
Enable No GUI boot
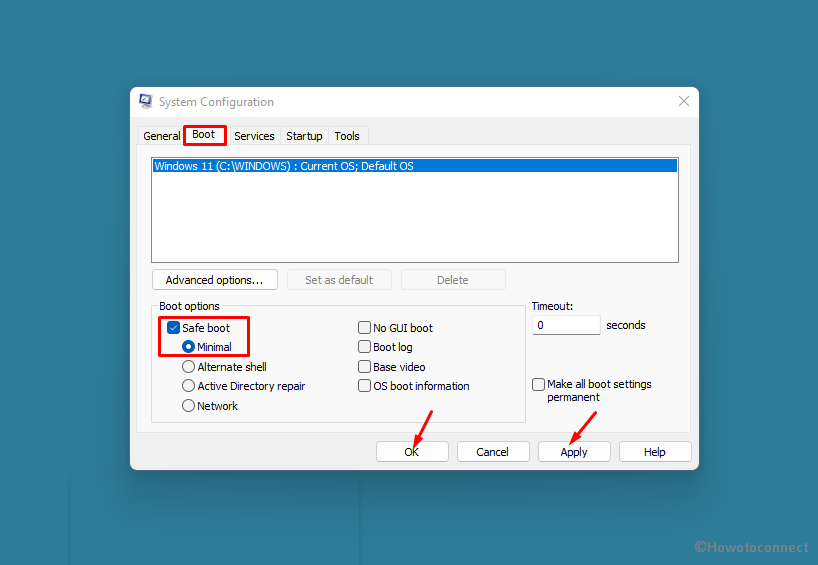[x=364, y=328]
